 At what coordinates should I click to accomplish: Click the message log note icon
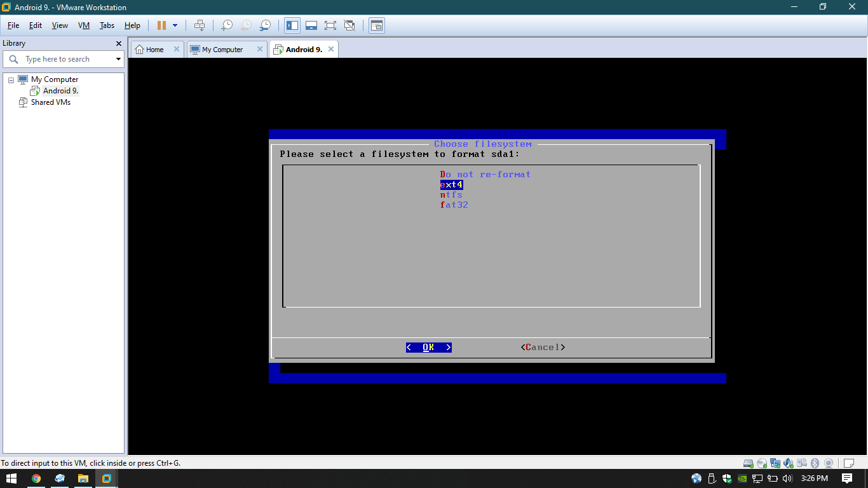click(x=850, y=463)
